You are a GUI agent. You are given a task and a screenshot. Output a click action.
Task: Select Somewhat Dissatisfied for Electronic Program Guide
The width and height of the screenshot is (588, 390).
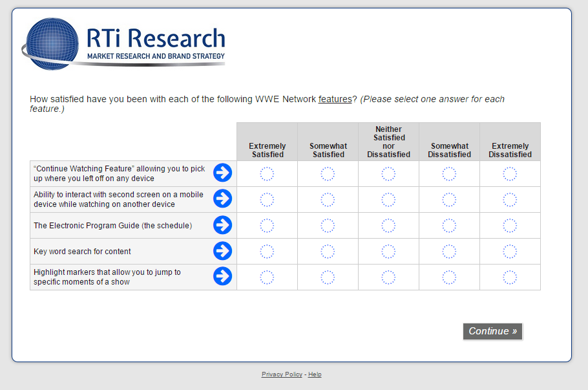449,226
